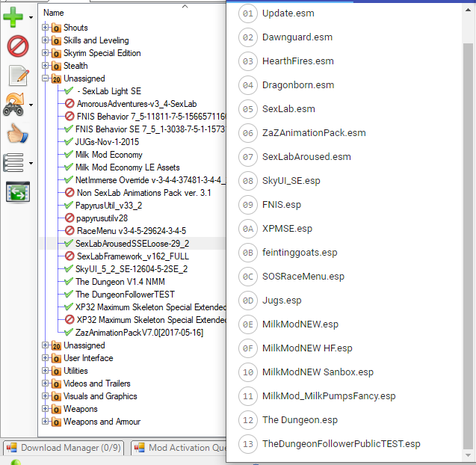Toggle the SexLabFramework_v162_FULL disabled icon
This screenshot has height=465, width=476.
69,256
